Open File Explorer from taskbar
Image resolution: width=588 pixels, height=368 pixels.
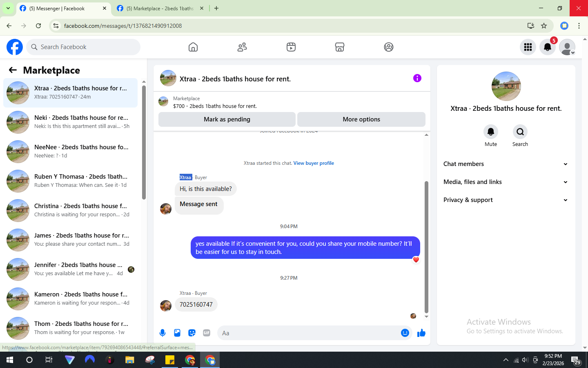click(130, 360)
